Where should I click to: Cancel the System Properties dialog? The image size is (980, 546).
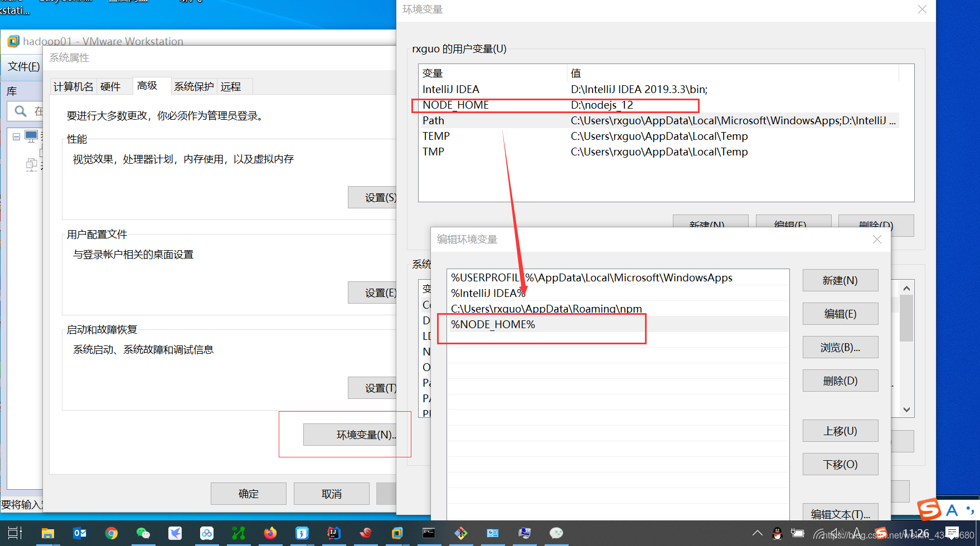(332, 494)
